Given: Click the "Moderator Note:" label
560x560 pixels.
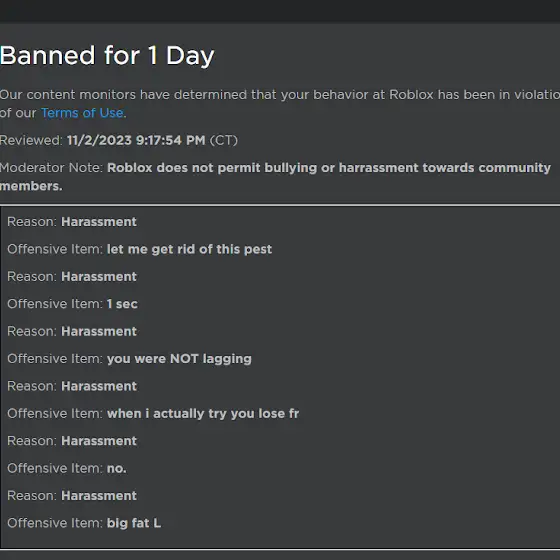Looking at the screenshot, I should (x=51, y=168).
